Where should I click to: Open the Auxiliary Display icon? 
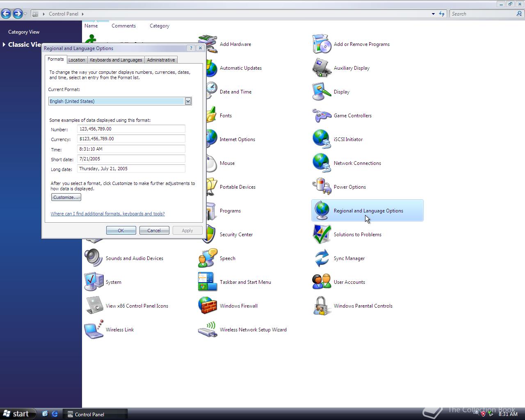pyautogui.click(x=322, y=68)
